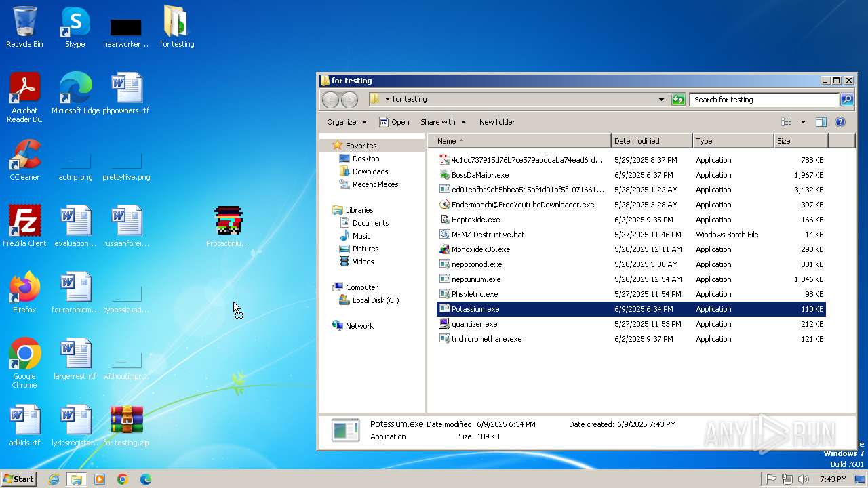Select Computer in the navigation pane
Image resolution: width=868 pixels, height=488 pixels.
(x=361, y=287)
